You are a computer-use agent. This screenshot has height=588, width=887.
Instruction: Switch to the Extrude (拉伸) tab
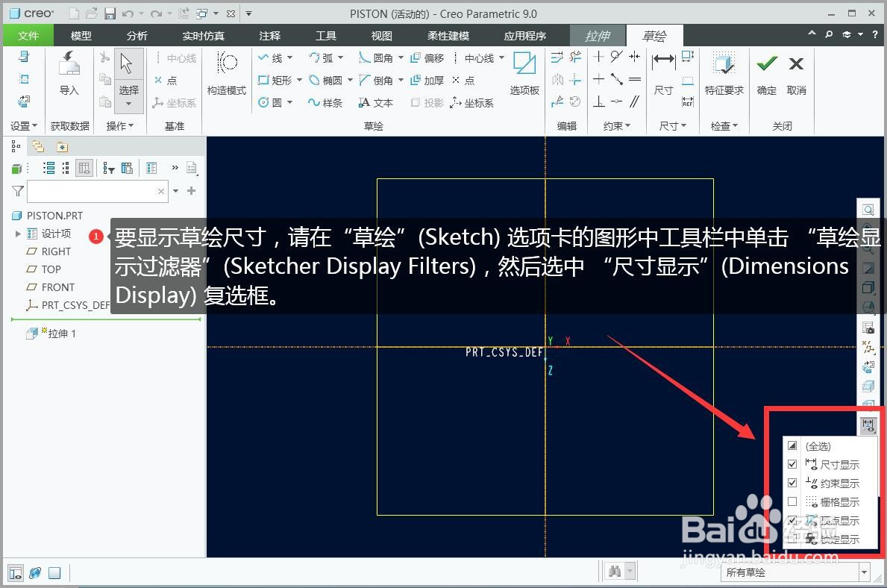pyautogui.click(x=598, y=36)
